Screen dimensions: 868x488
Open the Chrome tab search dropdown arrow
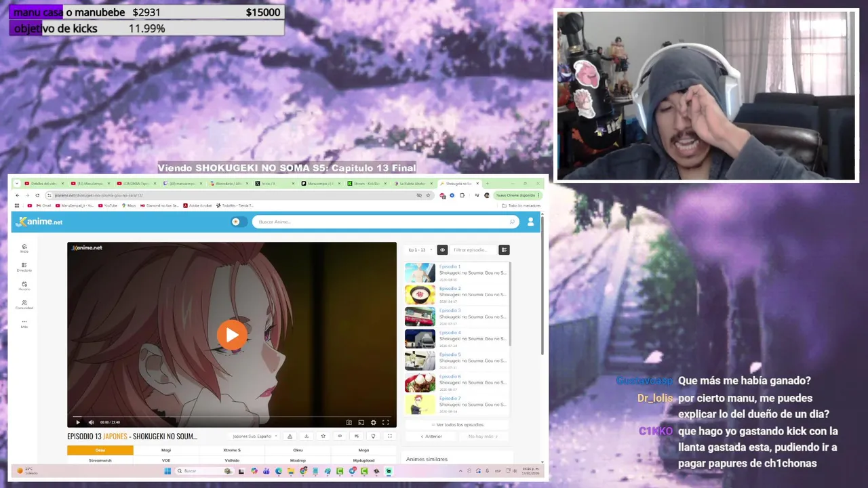[x=18, y=184]
